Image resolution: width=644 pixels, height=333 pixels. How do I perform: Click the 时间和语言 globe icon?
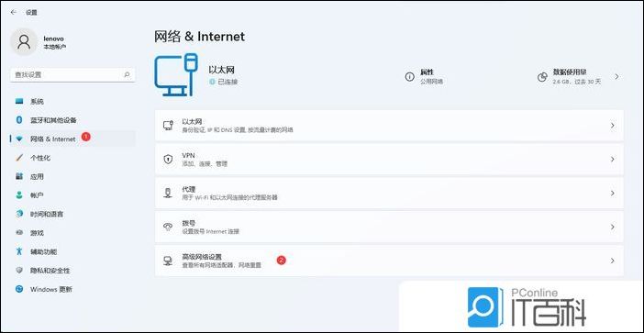pyautogui.click(x=19, y=214)
